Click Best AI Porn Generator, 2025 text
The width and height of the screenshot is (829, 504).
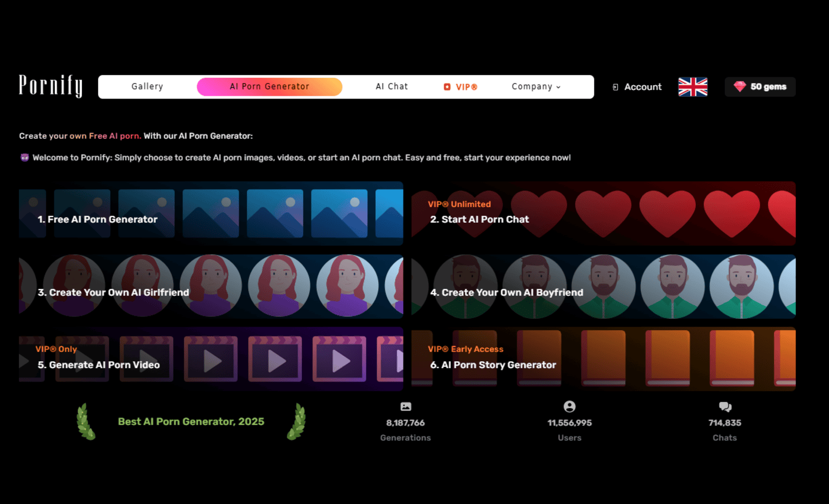point(191,422)
